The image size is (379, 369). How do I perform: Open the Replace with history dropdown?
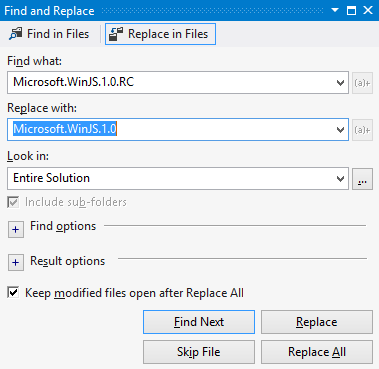point(340,130)
